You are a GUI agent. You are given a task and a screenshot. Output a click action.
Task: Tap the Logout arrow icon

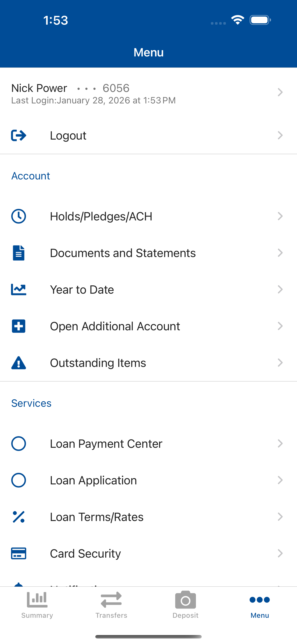(18, 135)
